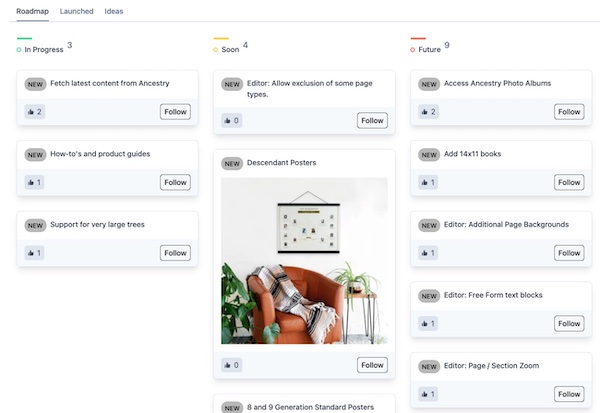Open 'How-to's and product guides' title
The image size is (600, 413).
click(100, 153)
